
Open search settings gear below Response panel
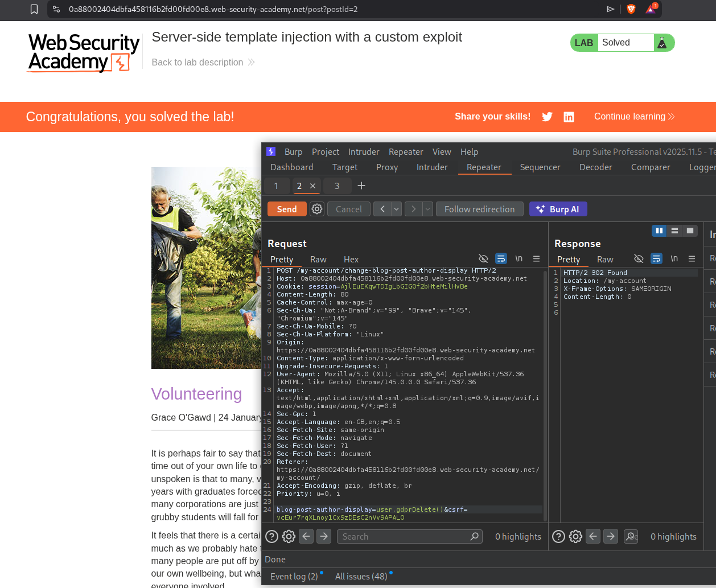[x=575, y=536]
